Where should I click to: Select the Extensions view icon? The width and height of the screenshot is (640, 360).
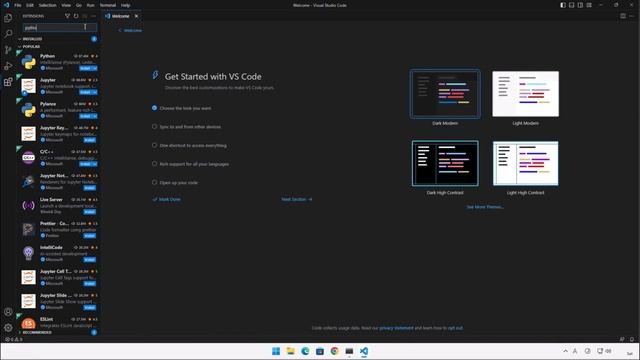8,82
